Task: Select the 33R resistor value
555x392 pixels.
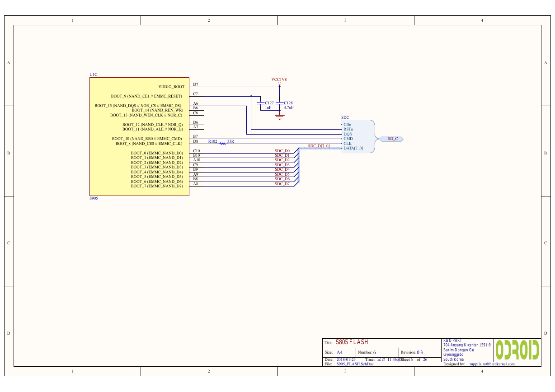Action: tap(230, 141)
